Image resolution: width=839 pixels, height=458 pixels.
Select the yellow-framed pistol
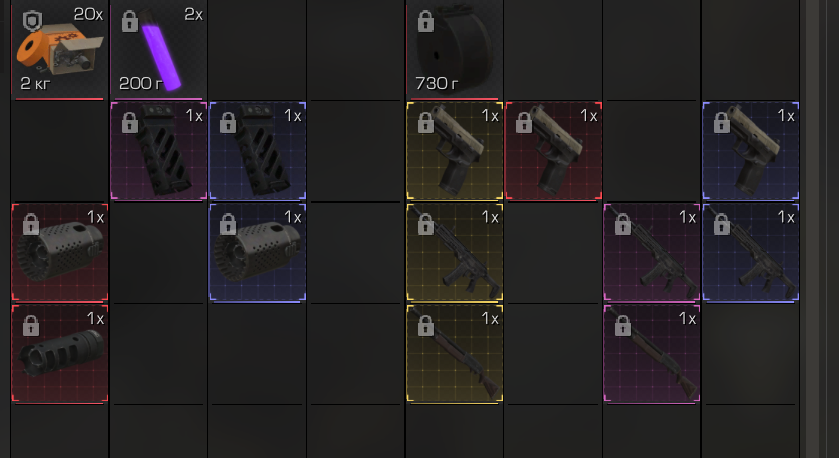point(454,151)
